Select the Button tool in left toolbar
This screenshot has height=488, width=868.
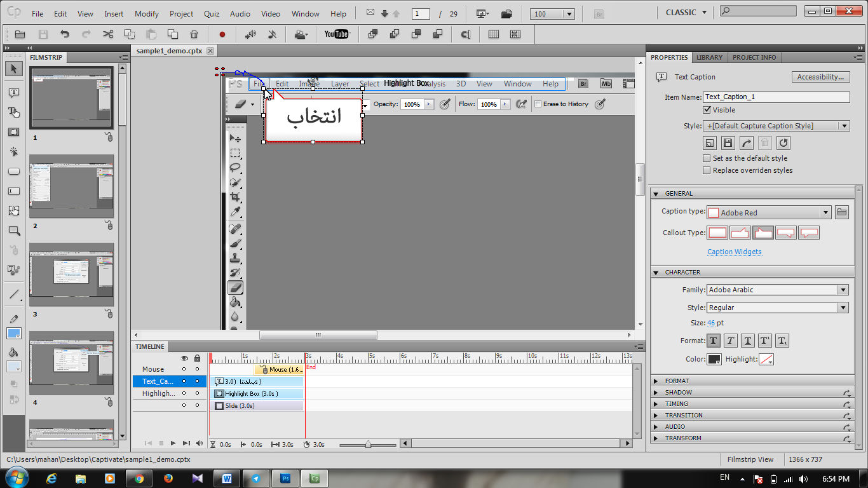(13, 172)
